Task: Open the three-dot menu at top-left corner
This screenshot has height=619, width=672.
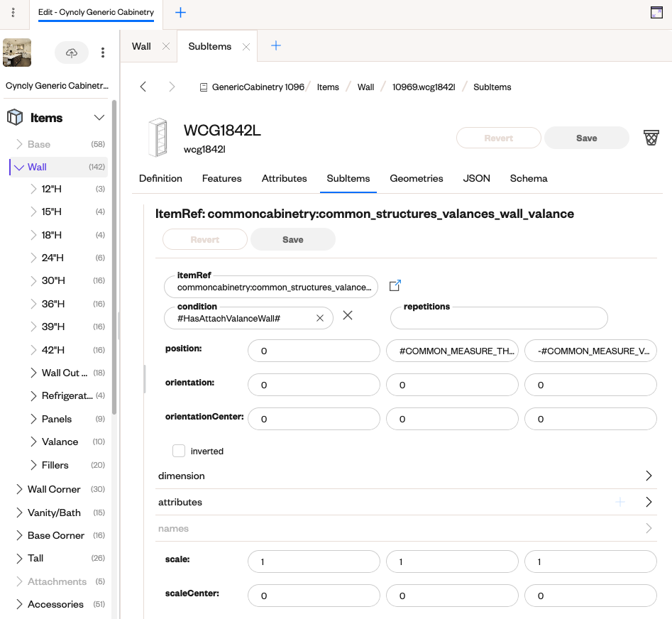Action: pos(13,13)
